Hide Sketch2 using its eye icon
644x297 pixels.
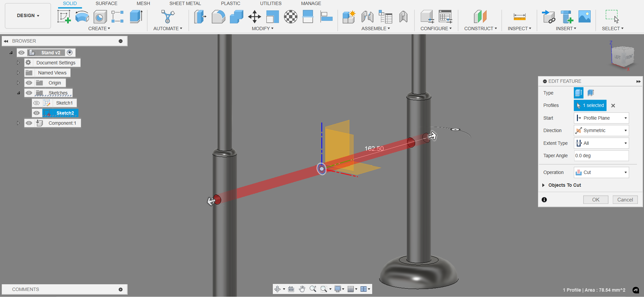coord(37,113)
